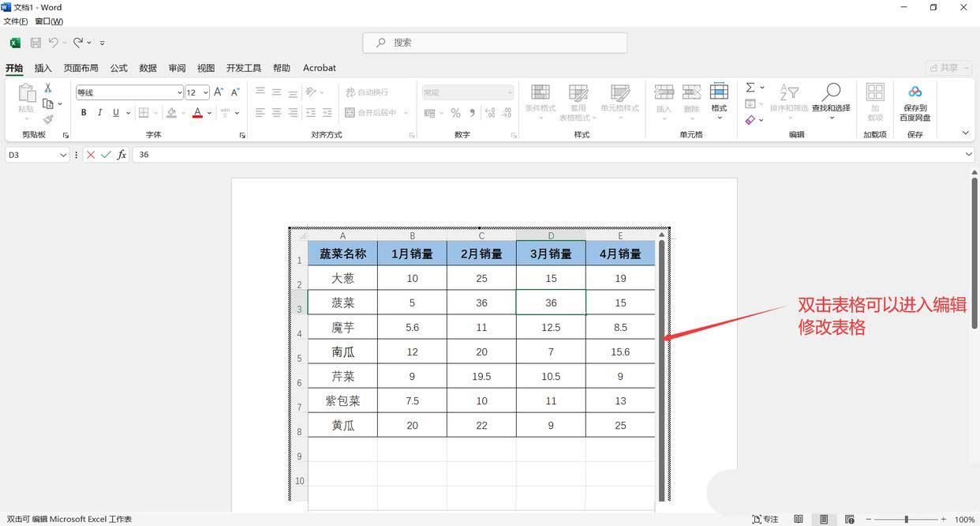Click the red font color A button

(x=197, y=113)
